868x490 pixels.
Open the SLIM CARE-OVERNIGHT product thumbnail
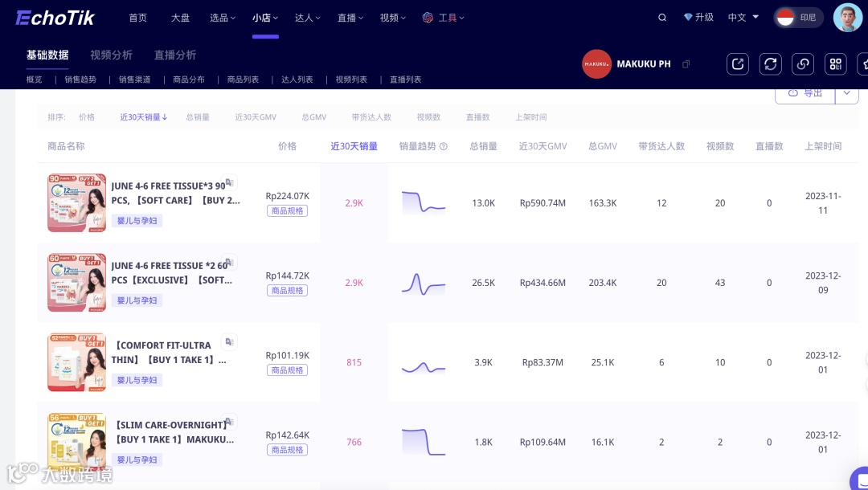[x=77, y=442]
